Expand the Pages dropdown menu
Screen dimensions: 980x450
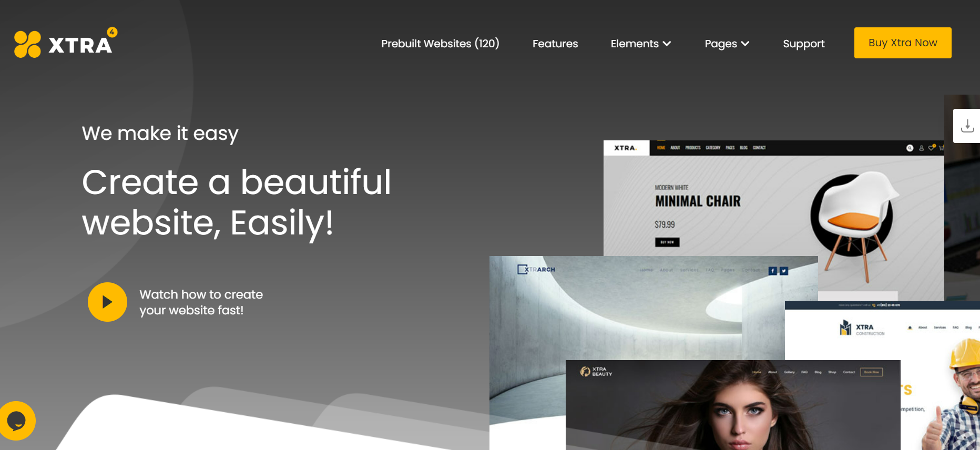tap(727, 44)
